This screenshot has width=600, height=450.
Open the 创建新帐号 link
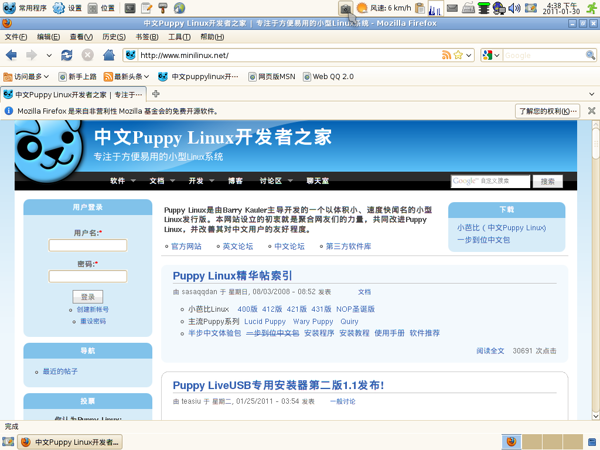(93, 309)
